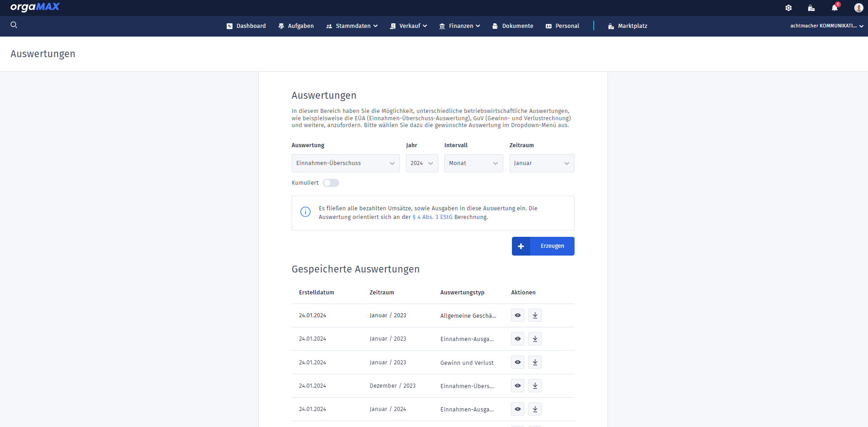Open Aufgaben in the navigation
This screenshot has height=427, width=868.
pyautogui.click(x=296, y=26)
